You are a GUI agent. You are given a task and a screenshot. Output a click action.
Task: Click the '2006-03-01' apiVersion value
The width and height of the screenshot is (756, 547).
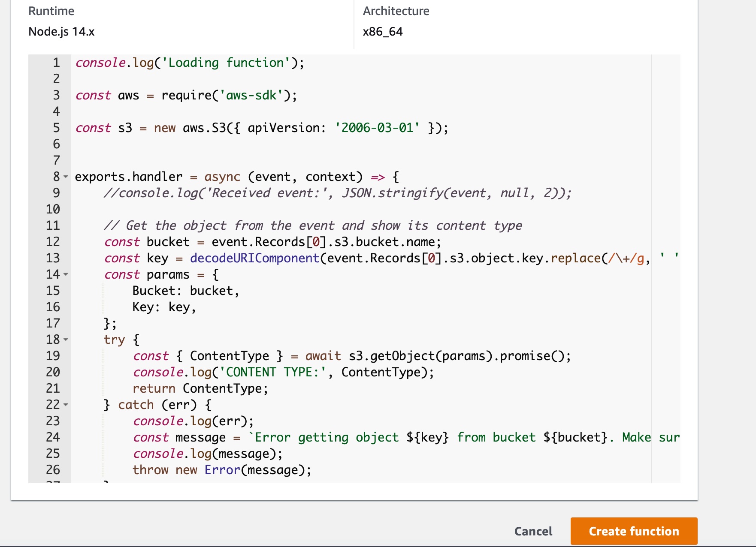[377, 128]
